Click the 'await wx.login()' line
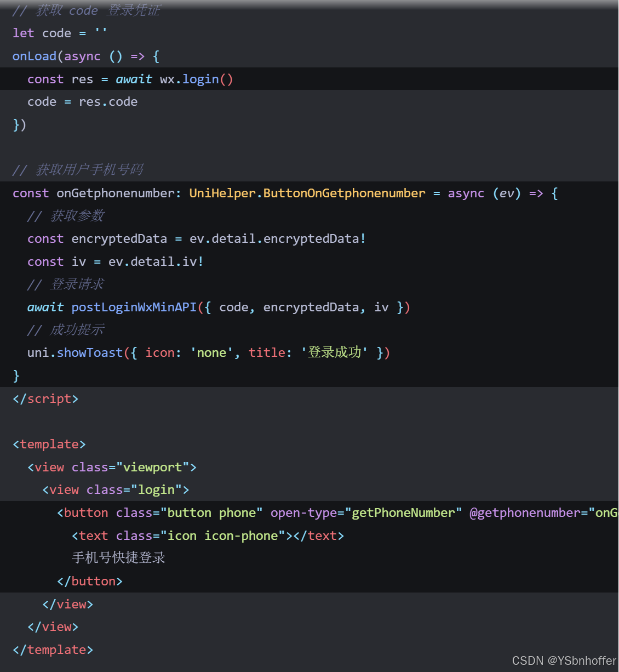 [x=130, y=79]
